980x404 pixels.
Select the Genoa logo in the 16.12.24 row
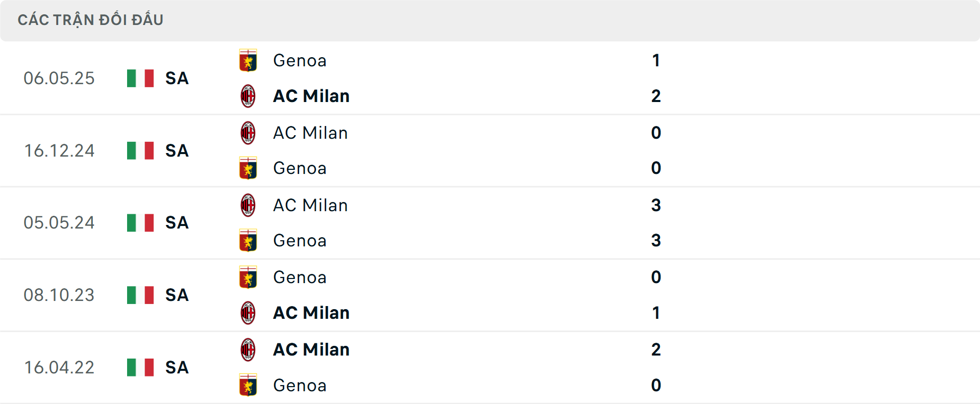tap(248, 168)
